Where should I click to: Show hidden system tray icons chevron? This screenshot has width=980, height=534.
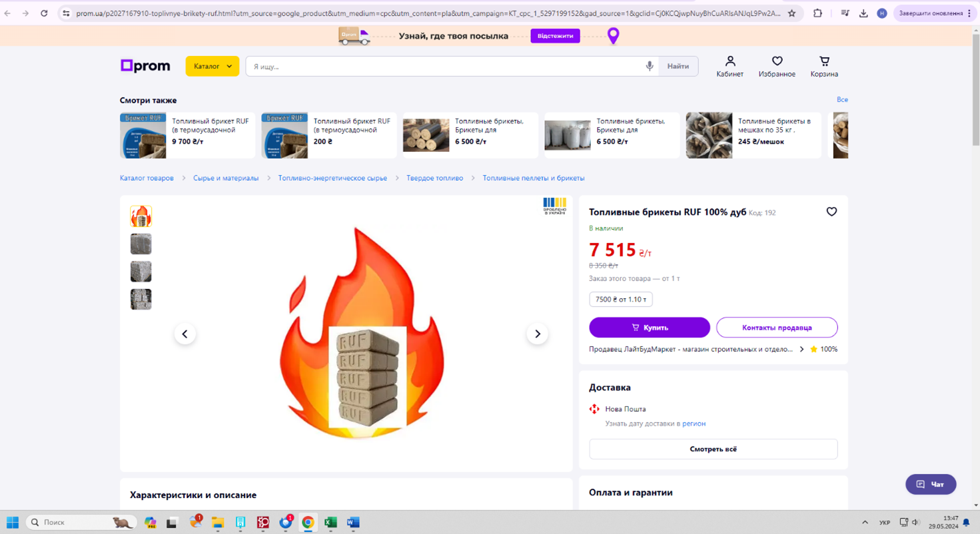coord(865,523)
